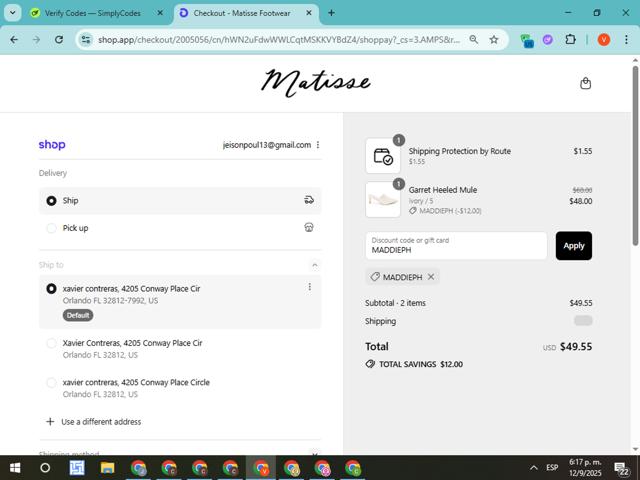Click the Shop Pay logo

(52, 144)
